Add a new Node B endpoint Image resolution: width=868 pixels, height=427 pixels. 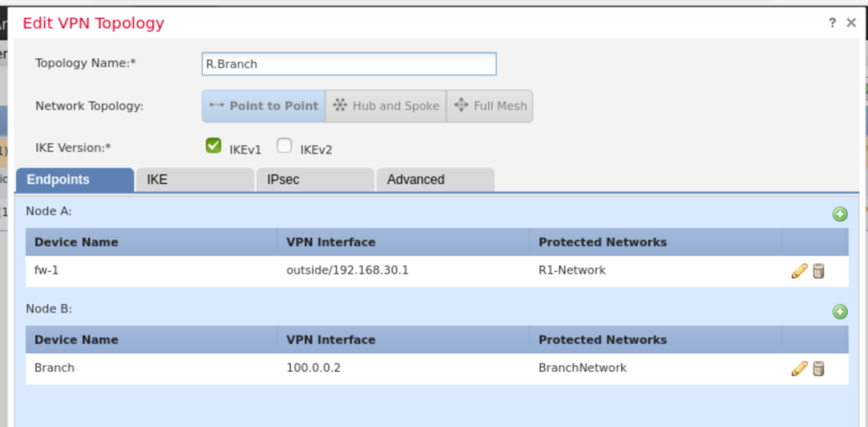840,312
